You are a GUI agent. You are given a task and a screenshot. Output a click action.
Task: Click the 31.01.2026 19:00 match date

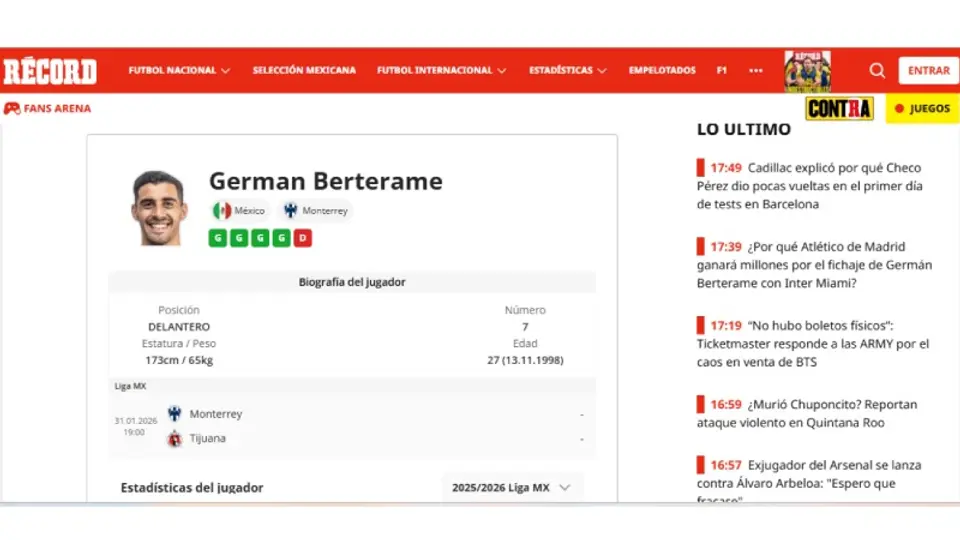(135, 426)
